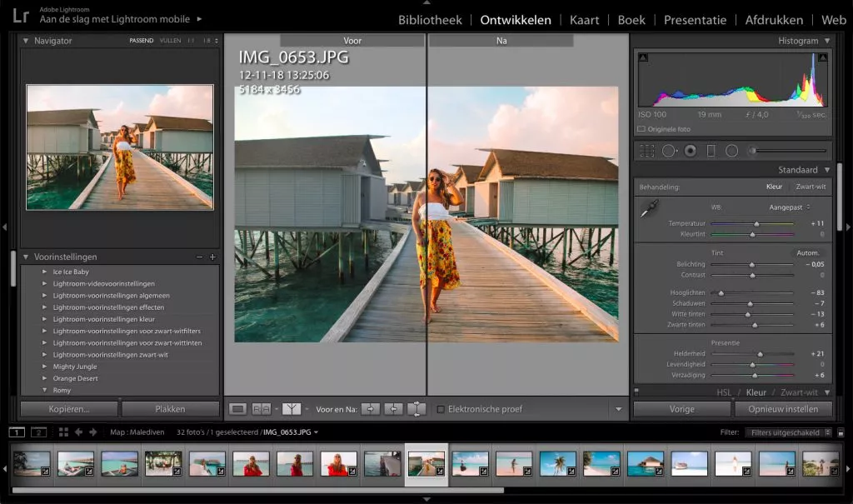Screen dimensions: 853x504
Task: Click the Opnieuw instellen button
Action: [783, 409]
